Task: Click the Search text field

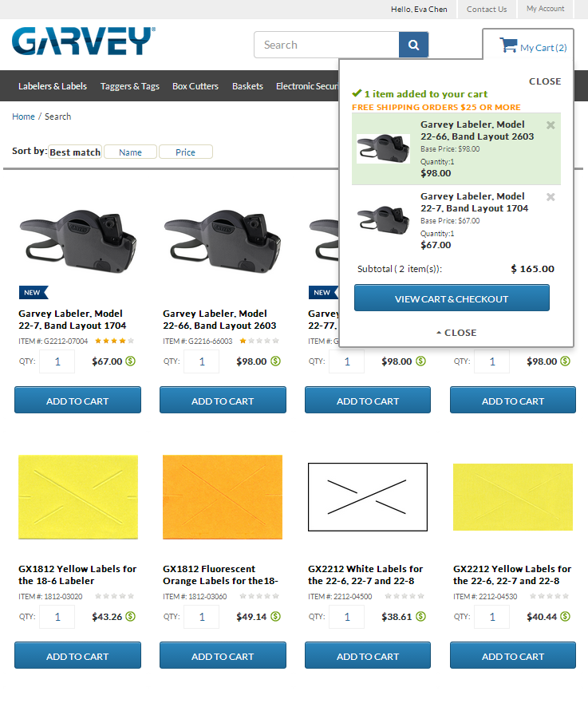Action: (327, 45)
